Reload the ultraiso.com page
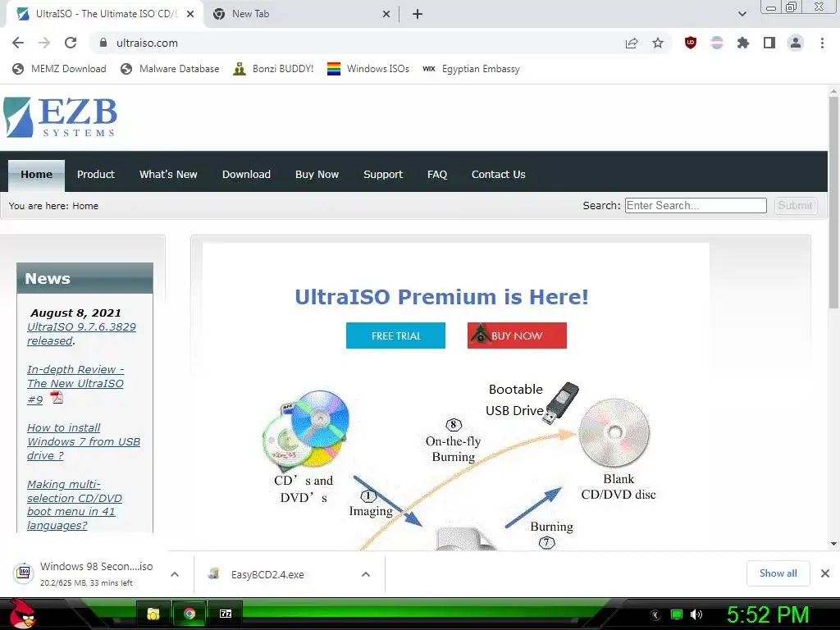The image size is (840, 630). pos(71,43)
